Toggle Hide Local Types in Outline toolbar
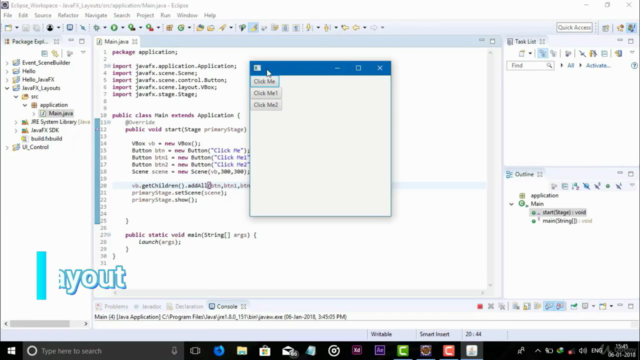Image resolution: width=640 pixels, height=360 pixels. (x=619, y=186)
